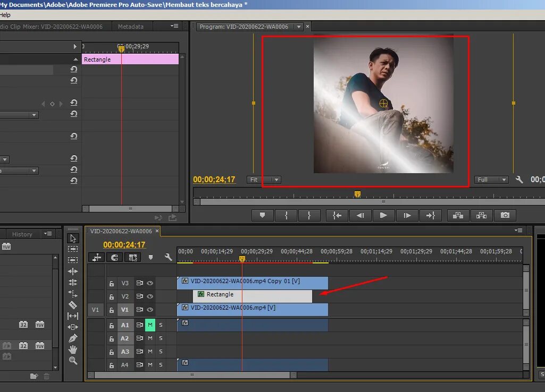The image size is (545, 392).
Task: Close the timeline sequence tab
Action: click(x=157, y=231)
